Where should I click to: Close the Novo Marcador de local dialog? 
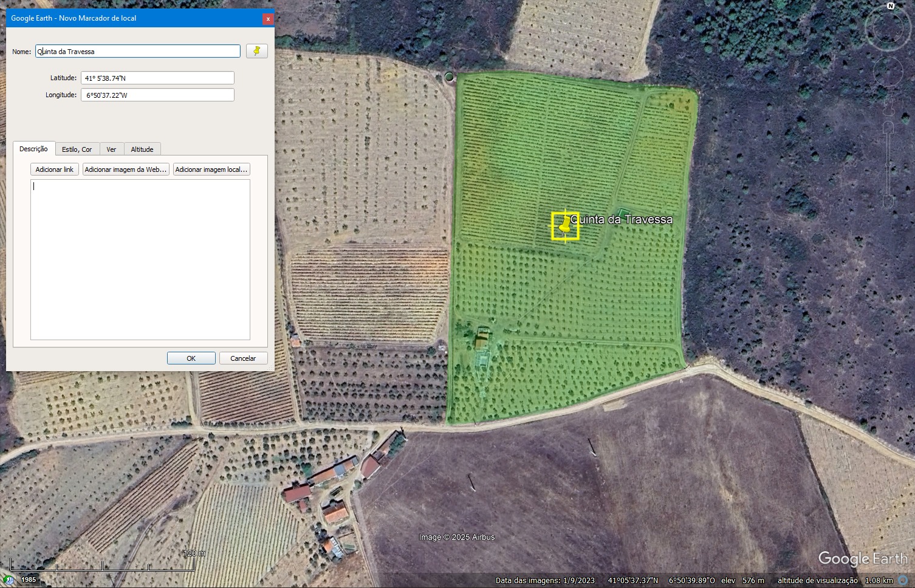[x=267, y=18]
